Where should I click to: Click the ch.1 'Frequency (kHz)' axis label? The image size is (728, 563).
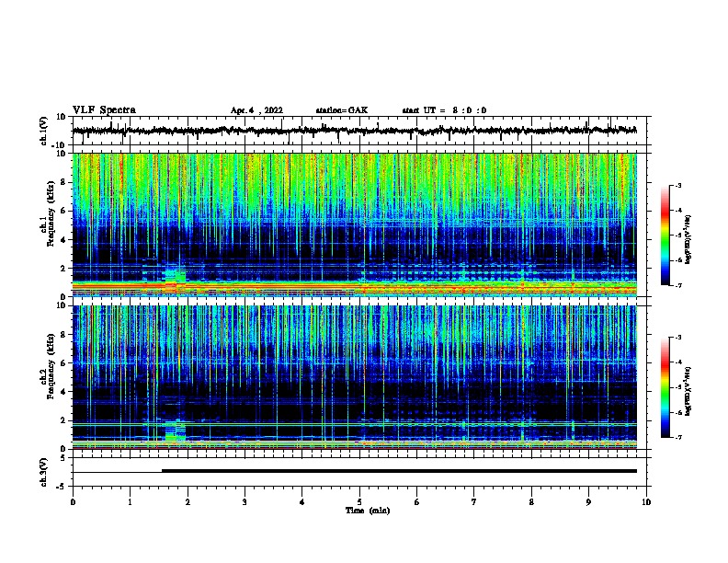tap(51, 214)
